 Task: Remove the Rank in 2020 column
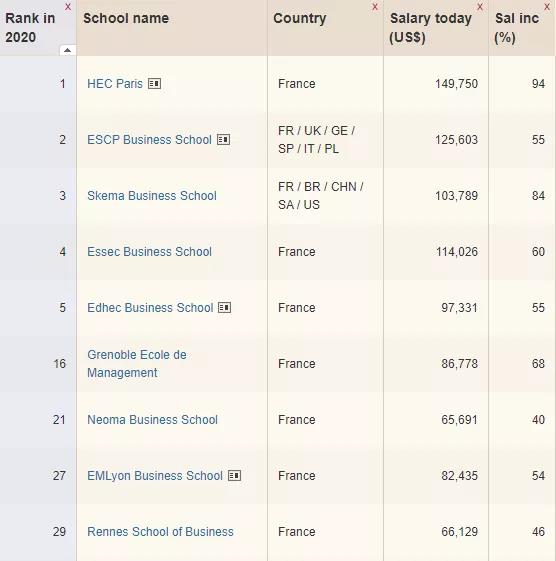(68, 7)
